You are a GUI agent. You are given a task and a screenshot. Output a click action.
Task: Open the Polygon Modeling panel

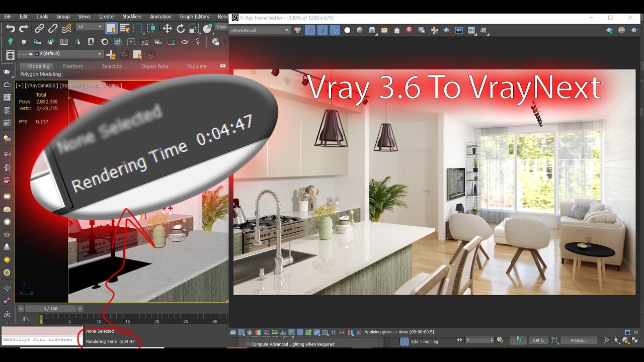coord(41,74)
